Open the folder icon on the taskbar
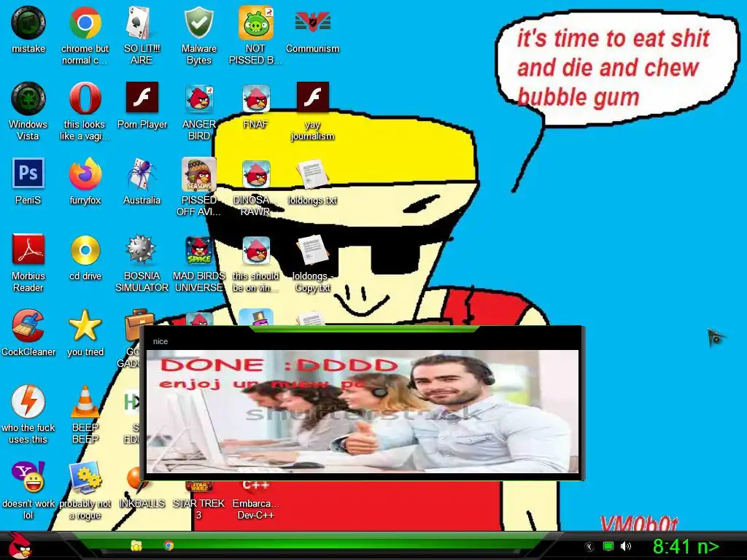The width and height of the screenshot is (747, 560). pyautogui.click(x=136, y=545)
